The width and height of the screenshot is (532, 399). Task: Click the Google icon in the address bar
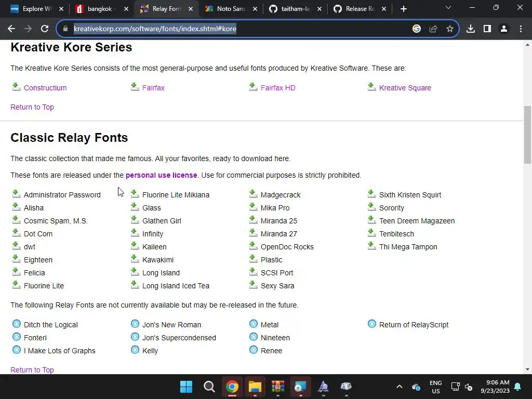(x=417, y=29)
